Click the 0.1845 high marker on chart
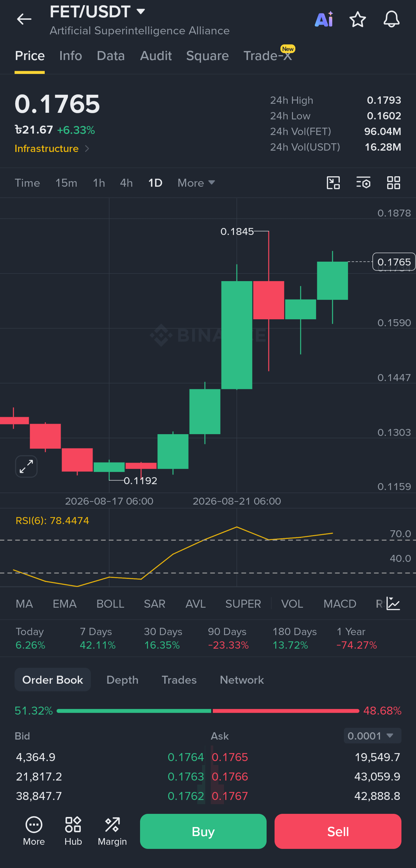416x868 pixels. pyautogui.click(x=237, y=231)
